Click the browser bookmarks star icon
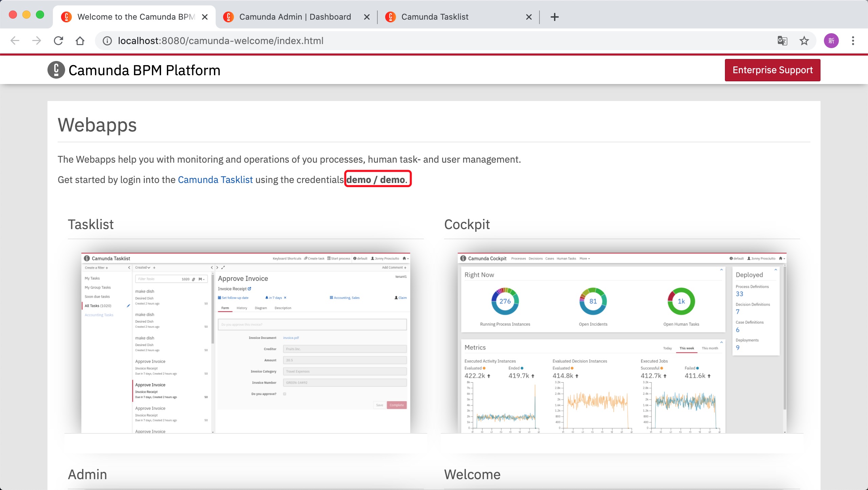868x490 pixels. tap(804, 41)
